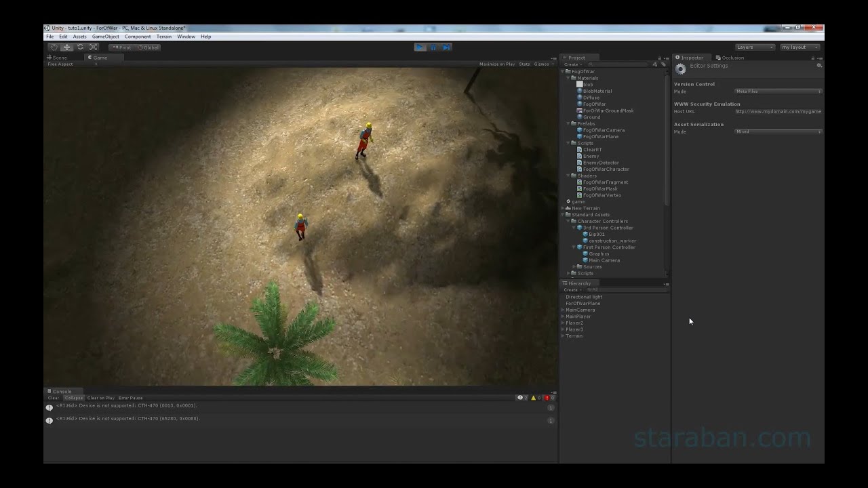Select Directional light in Hierarchy
This screenshot has width=868, height=488.
coord(583,297)
